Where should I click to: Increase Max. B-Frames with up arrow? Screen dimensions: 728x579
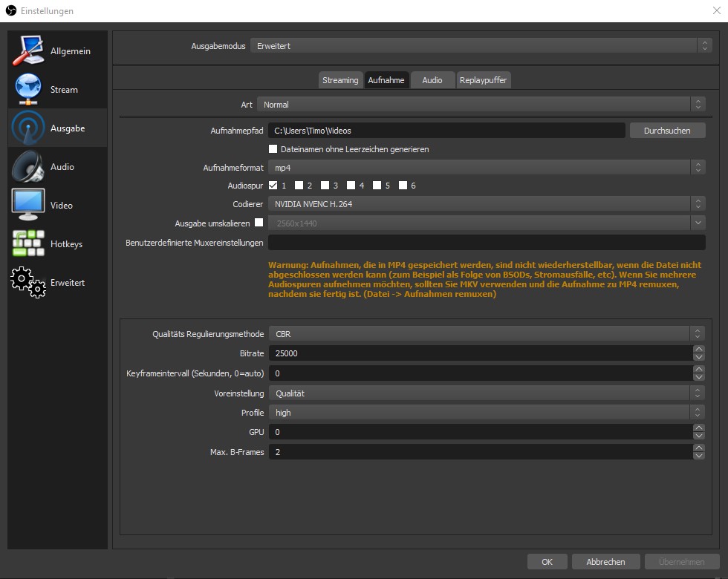(699, 448)
